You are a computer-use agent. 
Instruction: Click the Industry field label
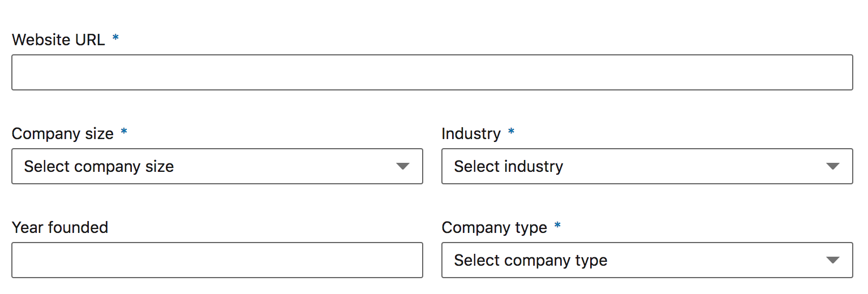tap(471, 133)
